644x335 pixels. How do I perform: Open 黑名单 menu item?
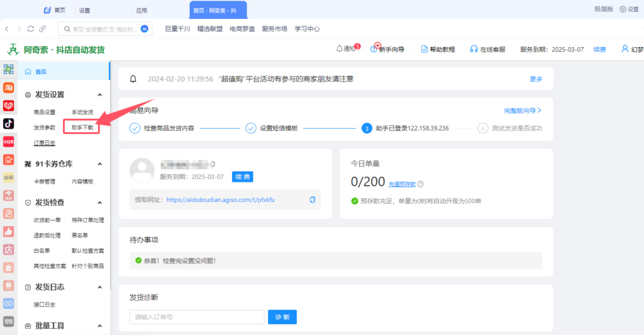tap(80, 235)
